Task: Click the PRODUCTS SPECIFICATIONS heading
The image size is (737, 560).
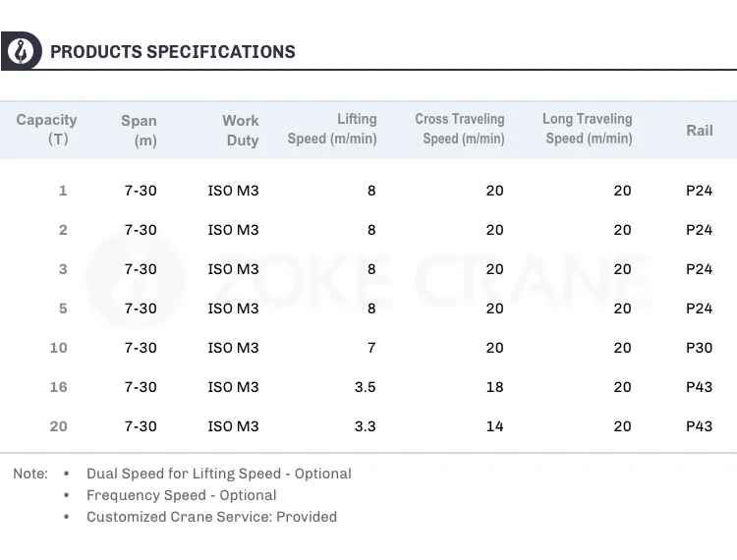Action: pos(173,52)
